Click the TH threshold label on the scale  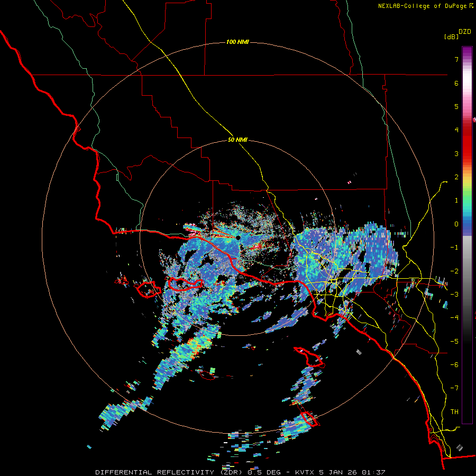(454, 412)
